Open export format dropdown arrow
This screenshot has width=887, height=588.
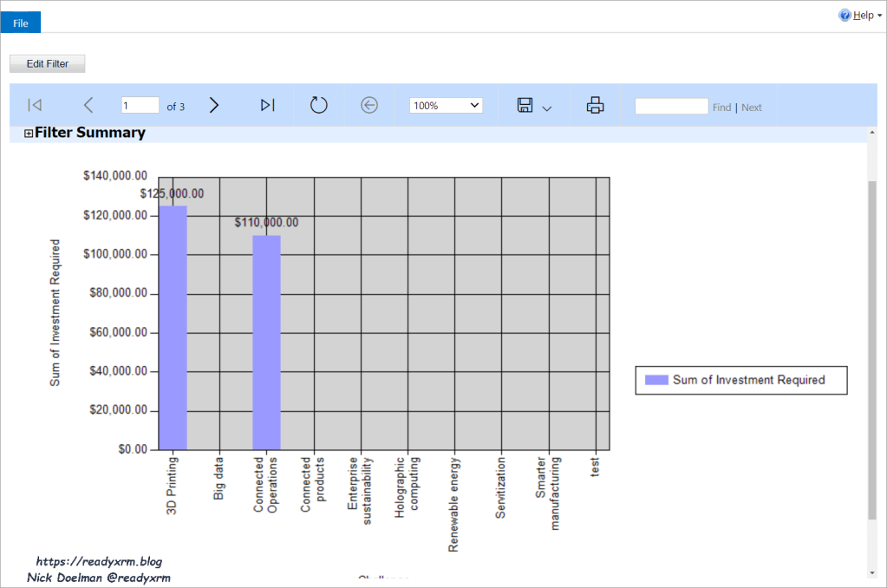(547, 108)
